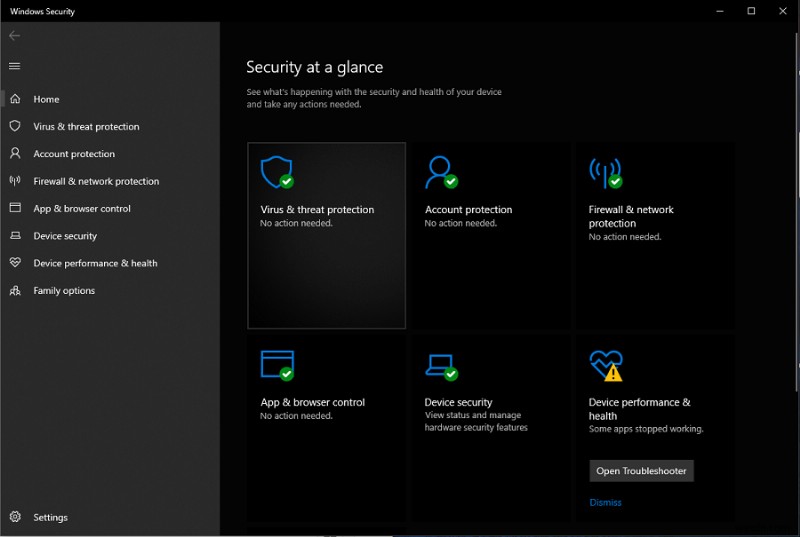Image resolution: width=800 pixels, height=537 pixels.
Task: Click 'View status and manage hardware security features' text
Action: [x=476, y=421]
